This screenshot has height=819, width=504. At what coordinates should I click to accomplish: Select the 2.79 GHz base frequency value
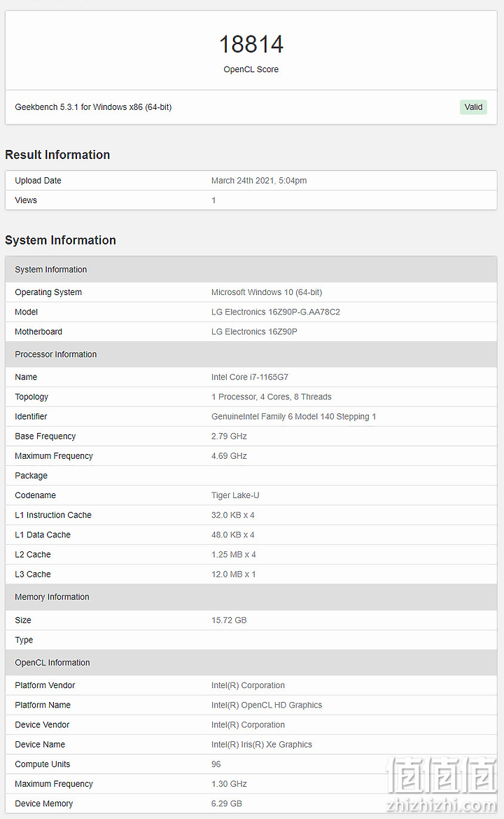coord(229,436)
